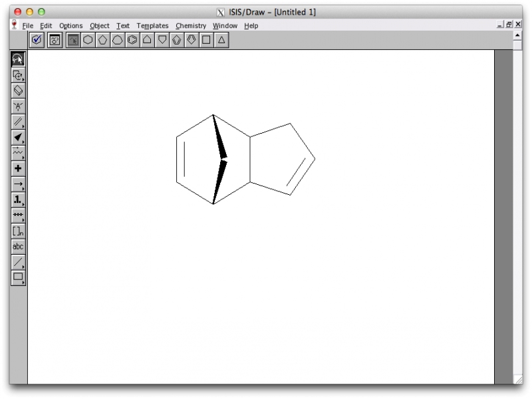Open the Object menu

click(x=99, y=26)
